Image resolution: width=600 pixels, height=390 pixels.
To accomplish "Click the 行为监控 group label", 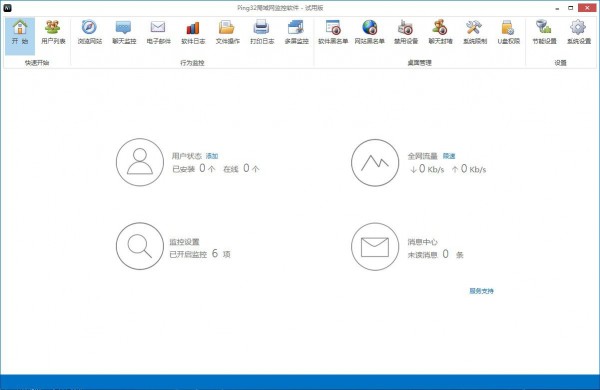I will click(192, 62).
